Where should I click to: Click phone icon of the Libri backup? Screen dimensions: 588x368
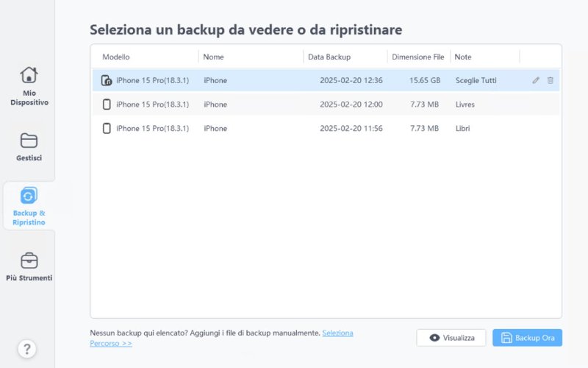point(107,129)
